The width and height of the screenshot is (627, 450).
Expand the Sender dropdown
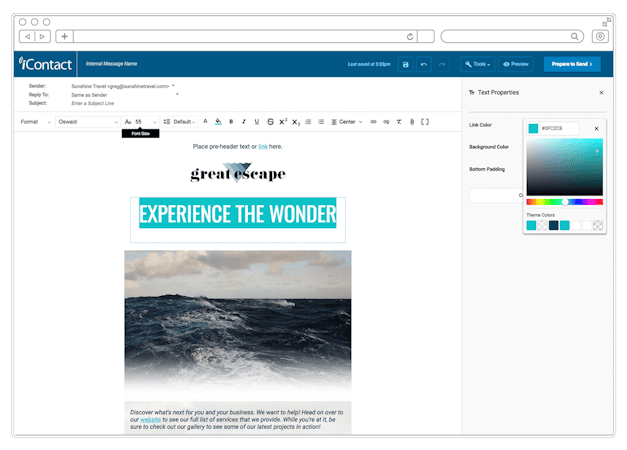click(x=173, y=86)
